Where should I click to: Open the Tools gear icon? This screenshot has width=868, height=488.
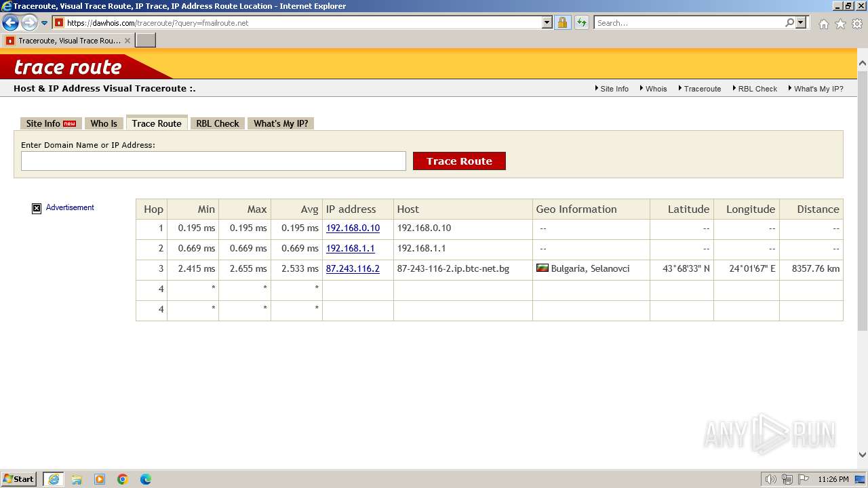click(x=857, y=24)
